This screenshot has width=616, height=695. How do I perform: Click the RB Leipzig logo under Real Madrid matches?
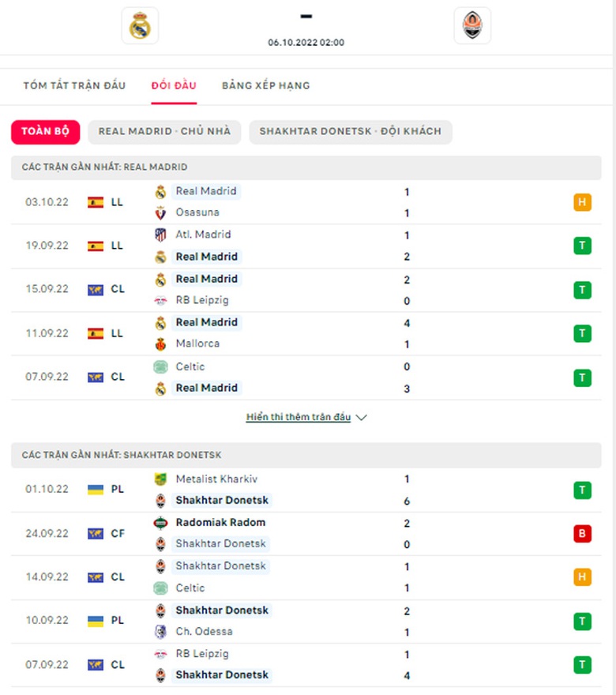click(160, 300)
